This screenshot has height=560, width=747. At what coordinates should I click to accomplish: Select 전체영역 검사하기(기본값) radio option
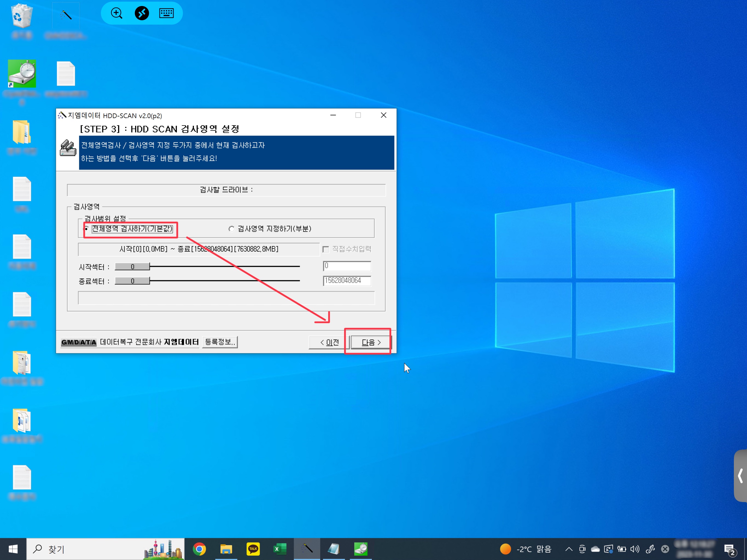[86, 229]
